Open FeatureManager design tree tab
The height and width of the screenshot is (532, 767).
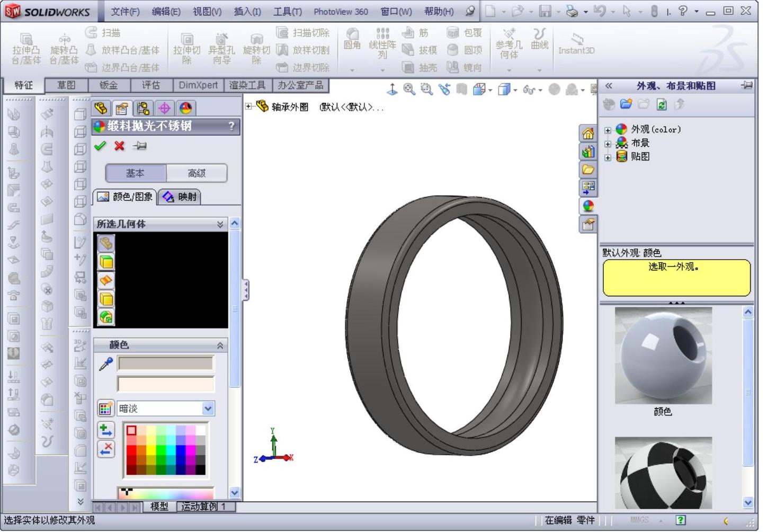click(101, 108)
